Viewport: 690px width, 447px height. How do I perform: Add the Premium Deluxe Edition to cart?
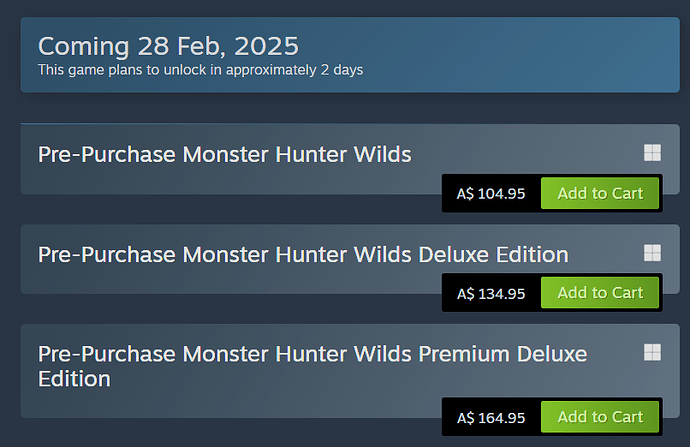click(x=600, y=417)
